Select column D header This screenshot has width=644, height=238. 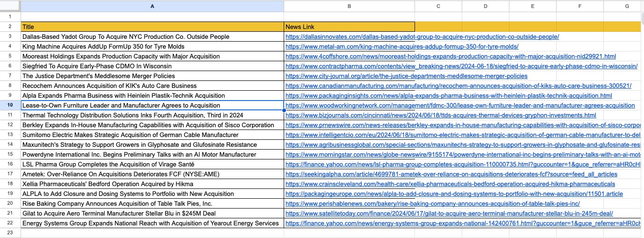coord(486,6)
